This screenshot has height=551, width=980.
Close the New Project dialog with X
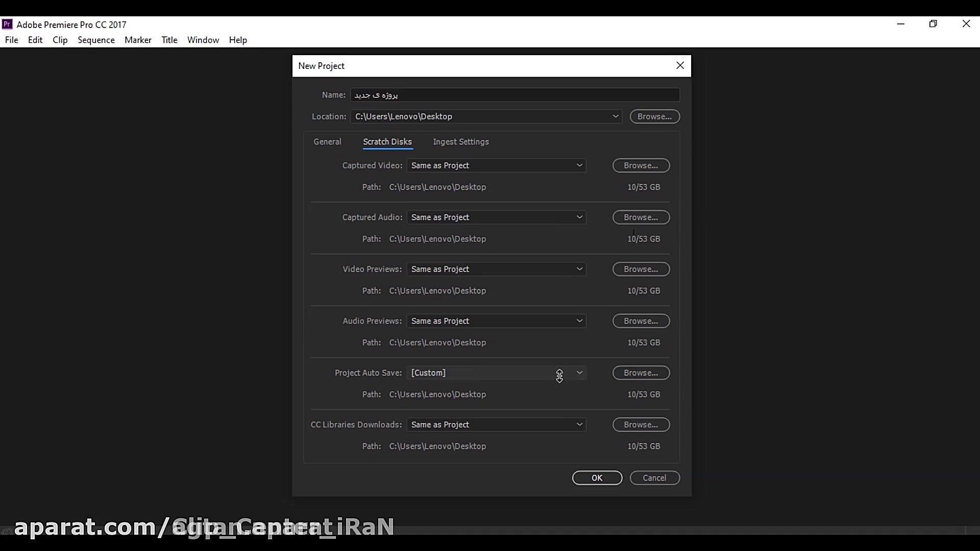pyautogui.click(x=680, y=65)
